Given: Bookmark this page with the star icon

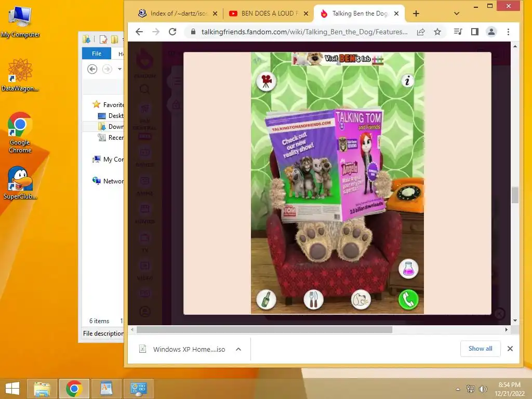Looking at the screenshot, I should (437, 32).
